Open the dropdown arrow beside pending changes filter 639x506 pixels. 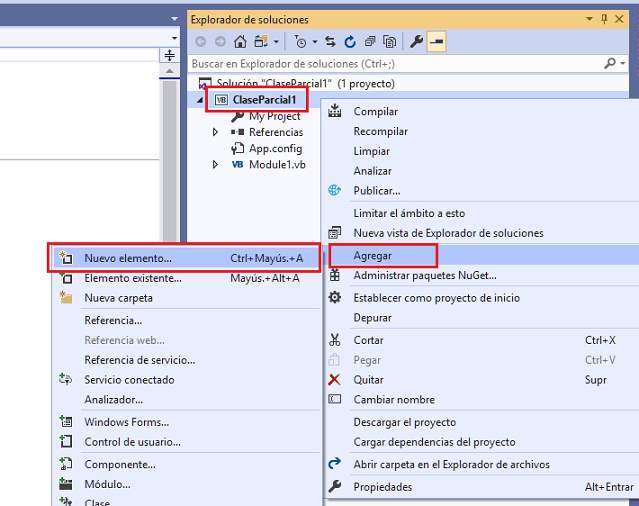click(315, 42)
